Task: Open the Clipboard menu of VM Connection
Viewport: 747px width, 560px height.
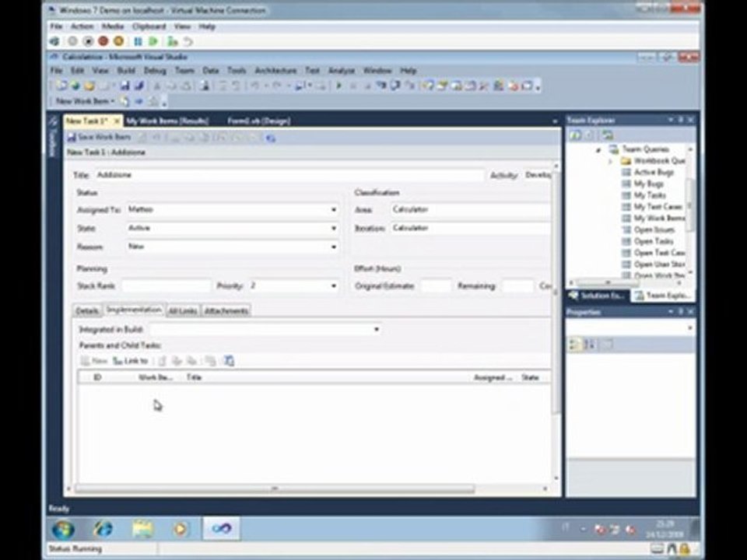Action: [x=149, y=26]
